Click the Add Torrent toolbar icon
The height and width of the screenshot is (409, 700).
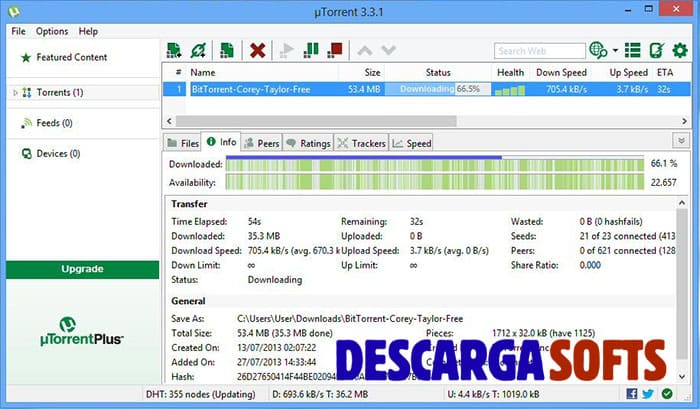click(174, 50)
